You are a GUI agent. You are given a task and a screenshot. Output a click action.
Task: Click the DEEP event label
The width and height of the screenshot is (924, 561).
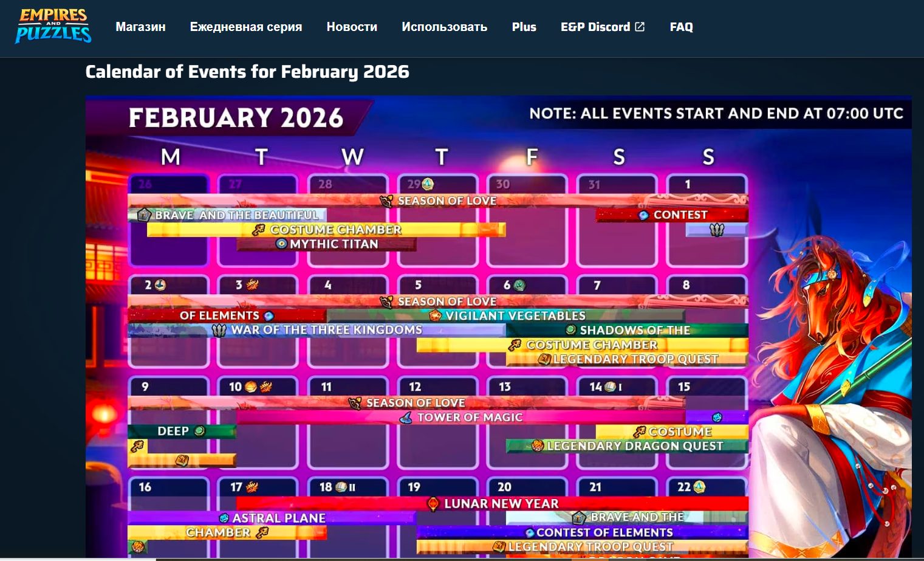click(x=173, y=431)
